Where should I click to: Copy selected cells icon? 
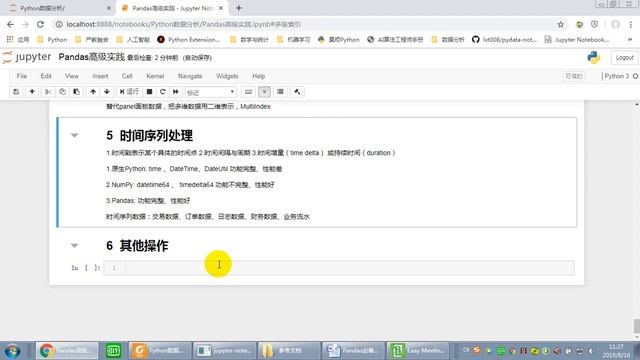62,92
